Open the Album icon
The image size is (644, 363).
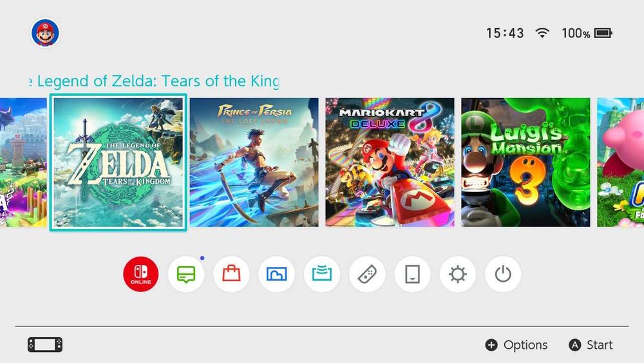click(276, 274)
